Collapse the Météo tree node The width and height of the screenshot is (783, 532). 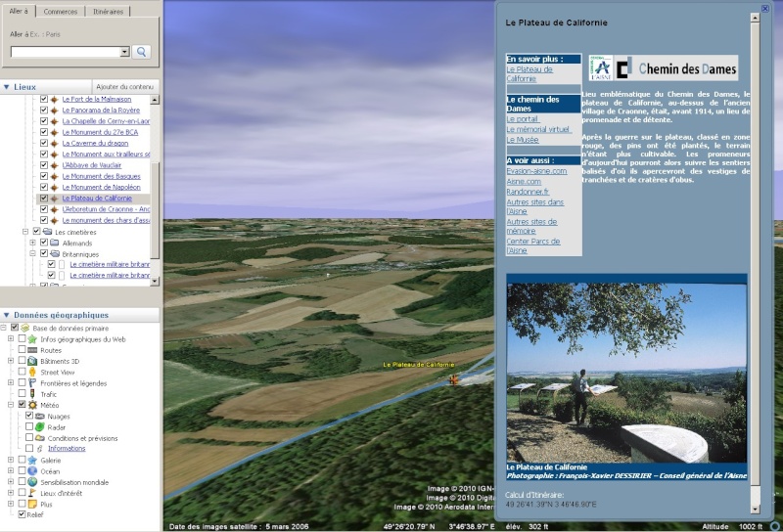tap(11, 405)
